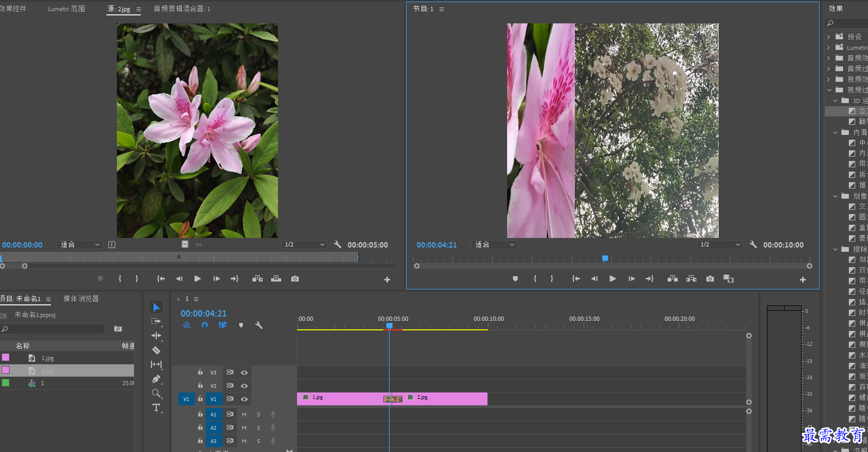The image size is (868, 452).
Task: Click Source monitor timecode 00:00:00:00
Action: (22, 245)
